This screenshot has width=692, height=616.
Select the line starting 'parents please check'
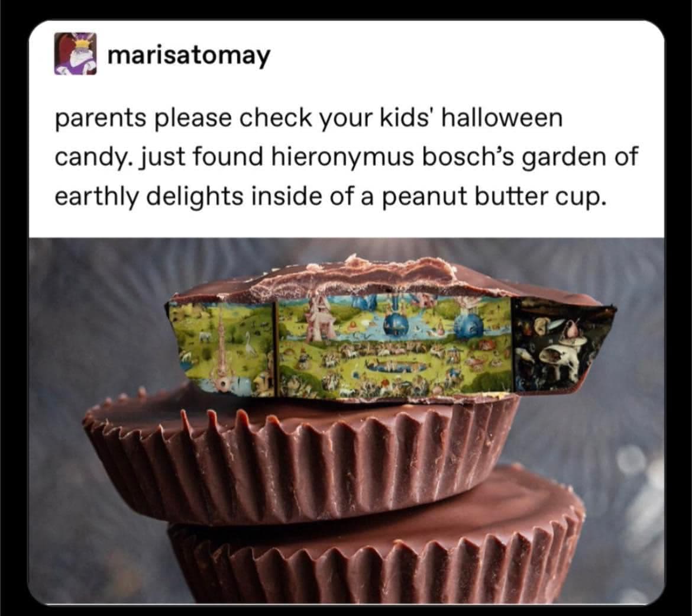coord(309,118)
